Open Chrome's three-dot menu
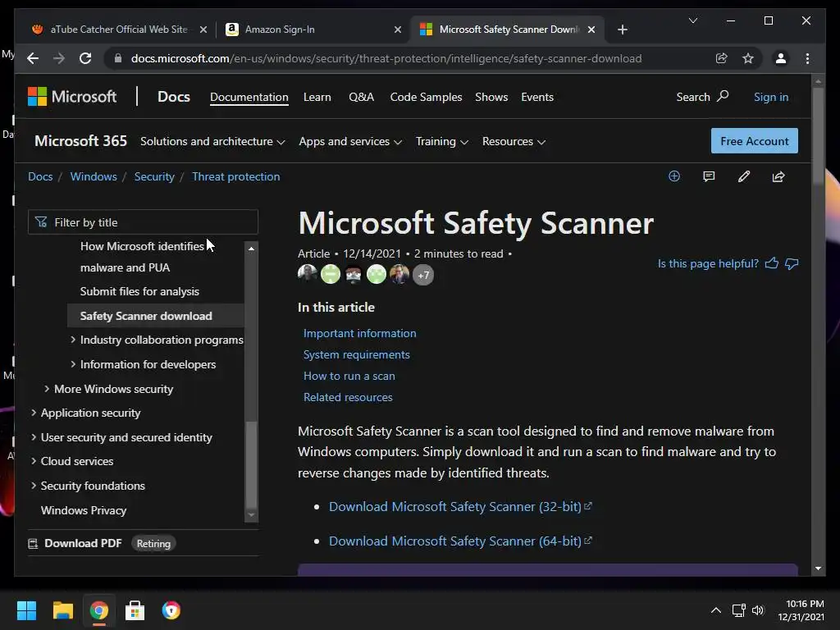840x630 pixels. (807, 58)
